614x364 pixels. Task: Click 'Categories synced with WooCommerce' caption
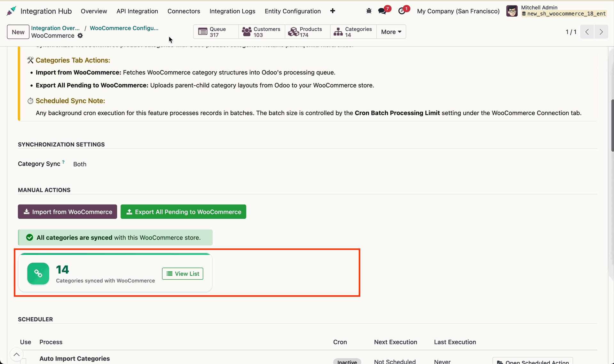pyautogui.click(x=106, y=281)
